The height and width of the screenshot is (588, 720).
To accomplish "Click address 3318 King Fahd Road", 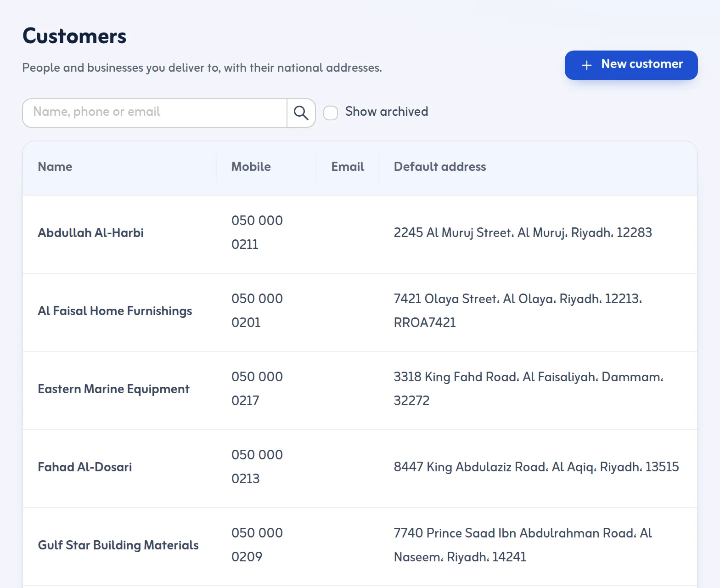I will tap(529, 389).
